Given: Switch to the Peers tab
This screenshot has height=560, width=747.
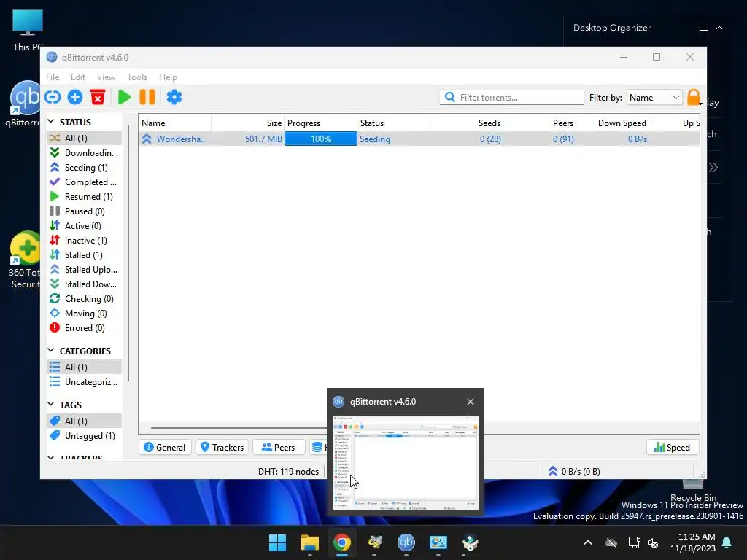Looking at the screenshot, I should pyautogui.click(x=279, y=447).
